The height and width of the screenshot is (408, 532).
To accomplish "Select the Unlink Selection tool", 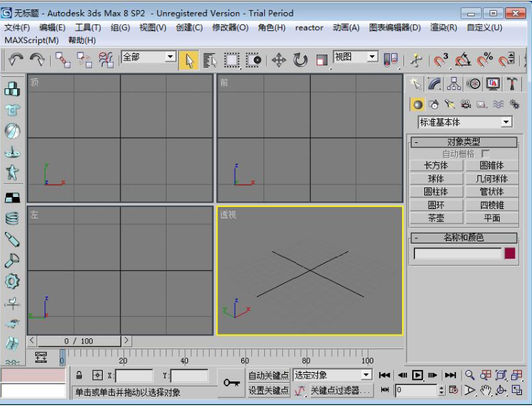I will tap(84, 60).
